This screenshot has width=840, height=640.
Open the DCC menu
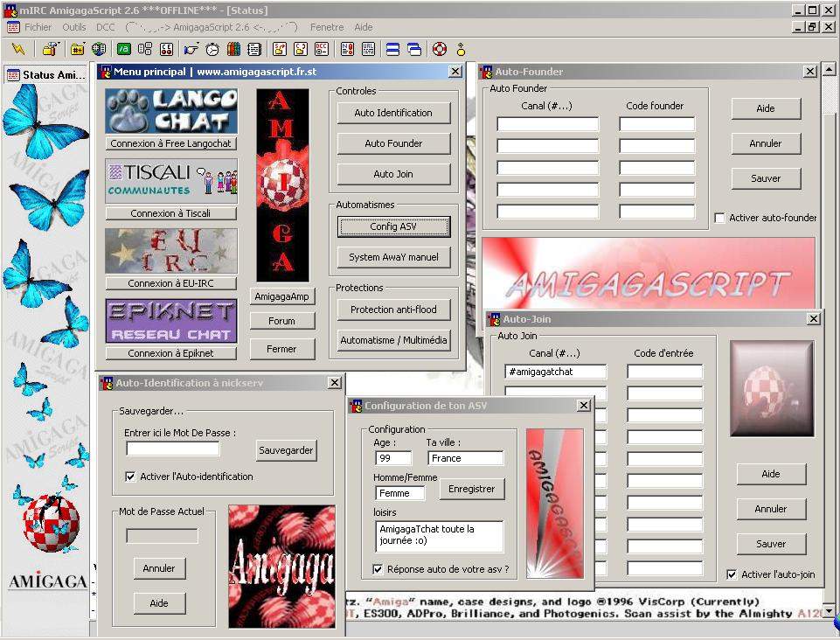pyautogui.click(x=106, y=27)
